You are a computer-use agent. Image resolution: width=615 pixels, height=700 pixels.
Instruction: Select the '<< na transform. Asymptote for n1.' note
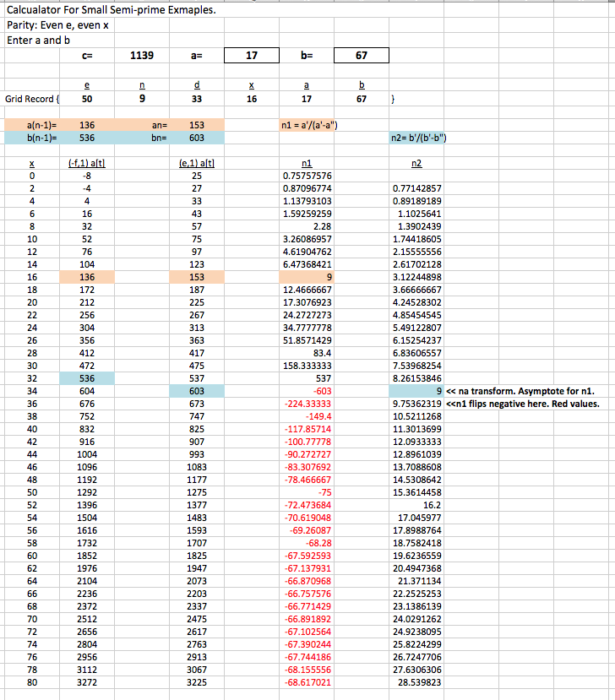520,391
